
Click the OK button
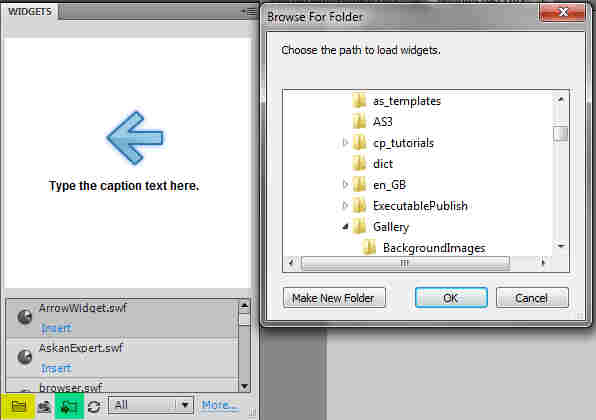[451, 298]
